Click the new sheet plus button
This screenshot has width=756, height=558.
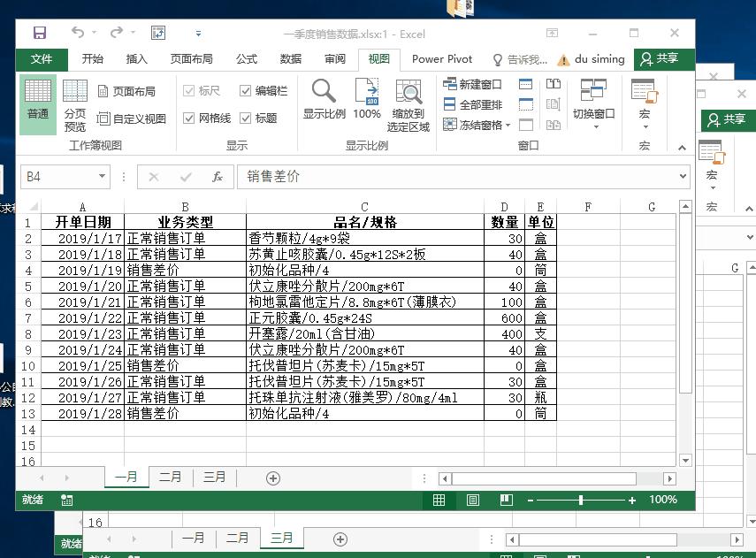pyautogui.click(x=272, y=477)
